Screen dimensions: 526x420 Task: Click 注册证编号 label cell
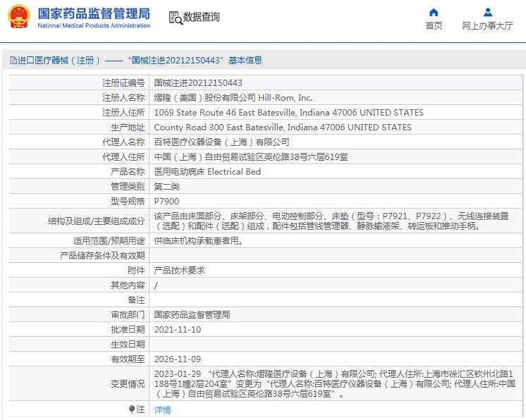pos(79,82)
